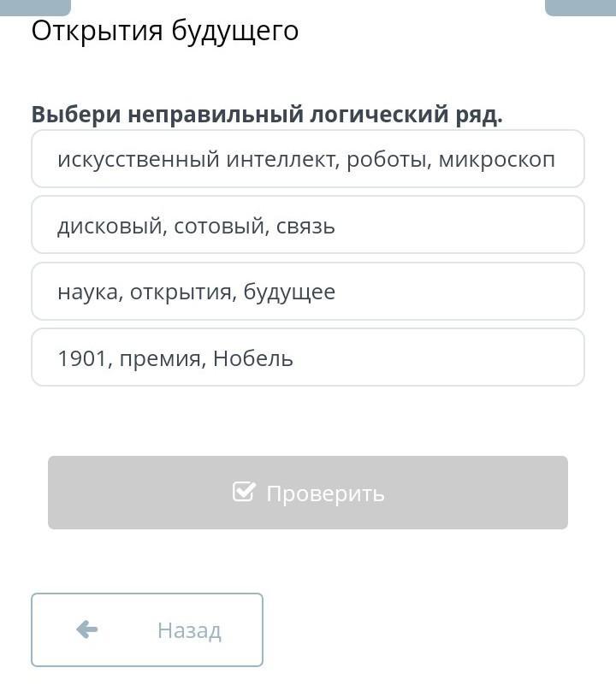Go back with the Назад button
616x697 pixels.
[x=147, y=630]
